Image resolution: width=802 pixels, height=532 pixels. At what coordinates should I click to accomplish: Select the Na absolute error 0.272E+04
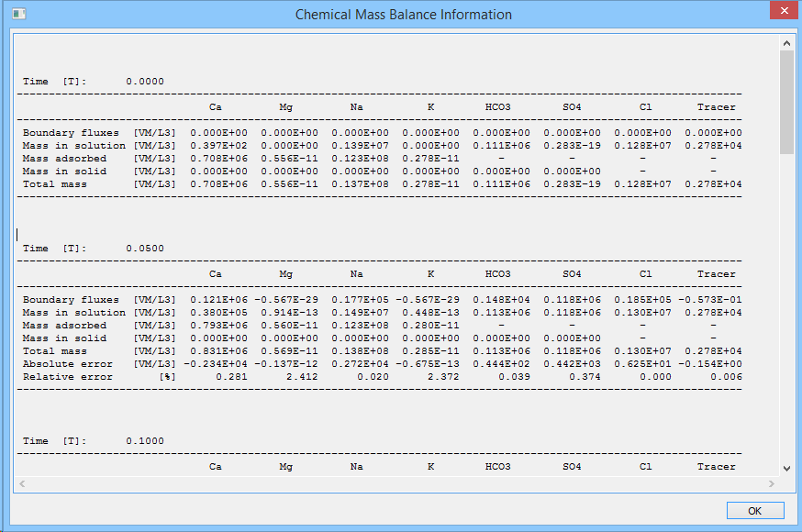(x=360, y=364)
